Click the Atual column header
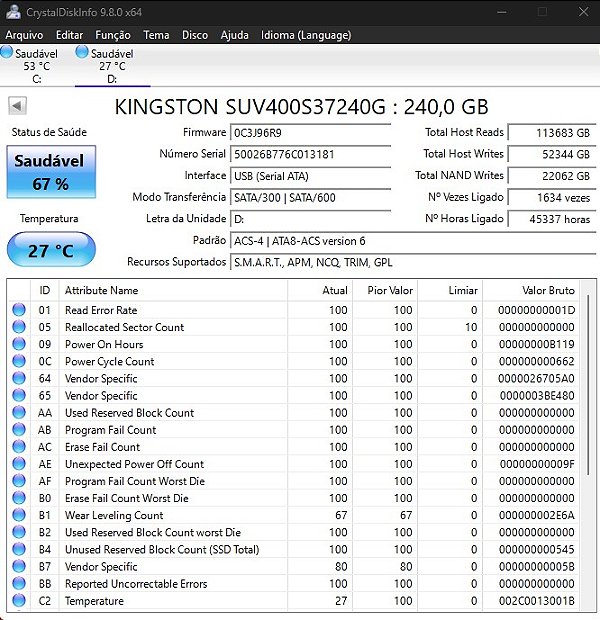600x620 pixels. click(x=320, y=291)
